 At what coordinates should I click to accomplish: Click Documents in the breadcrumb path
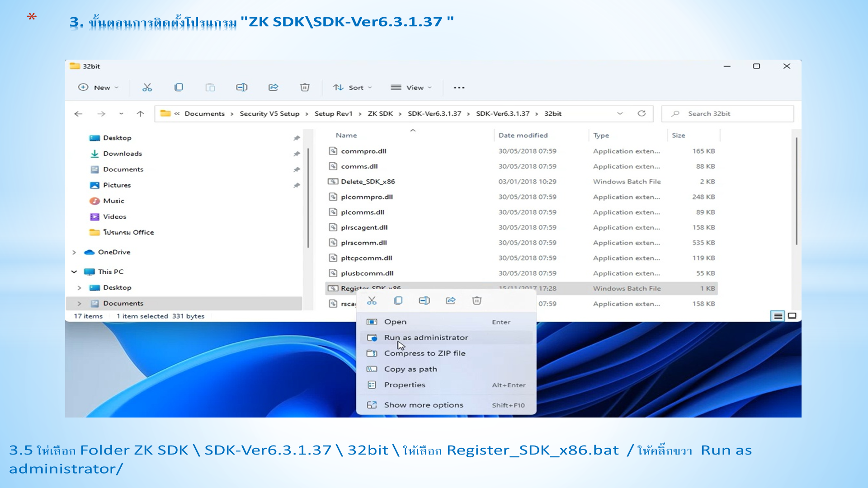point(204,114)
